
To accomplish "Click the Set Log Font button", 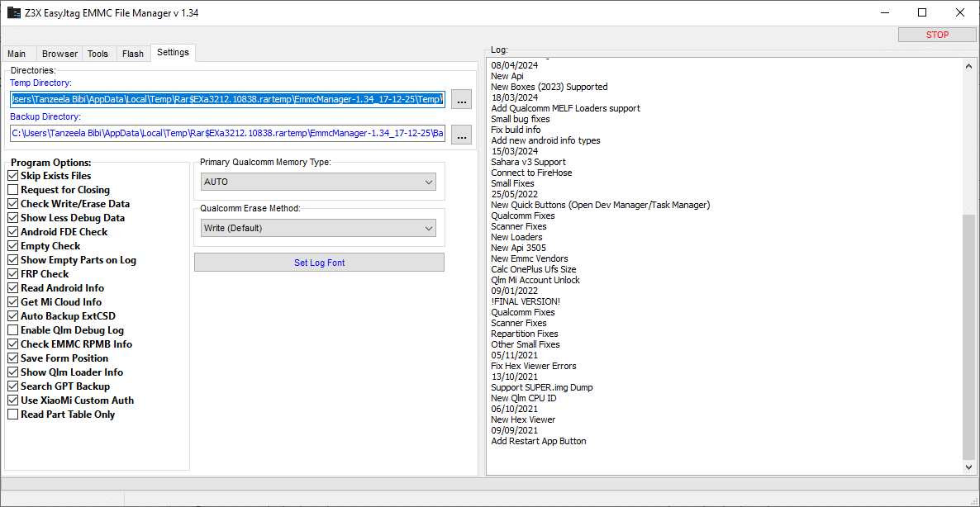I will [319, 263].
